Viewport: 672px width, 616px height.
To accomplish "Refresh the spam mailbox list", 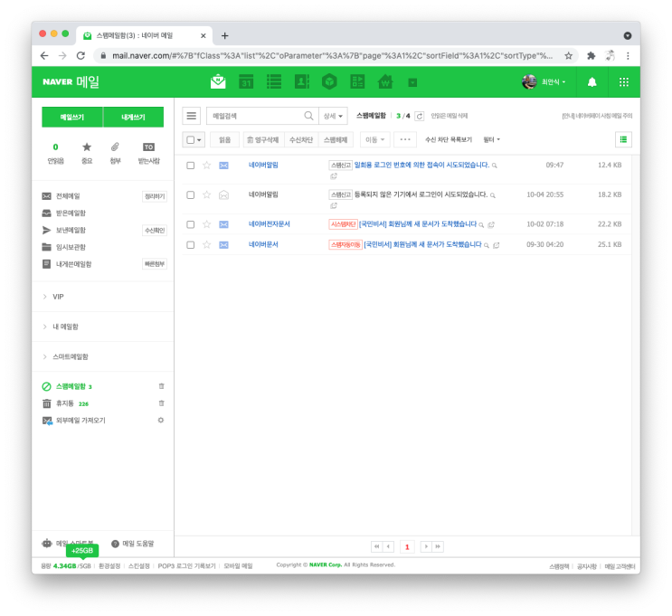I will pos(420,116).
